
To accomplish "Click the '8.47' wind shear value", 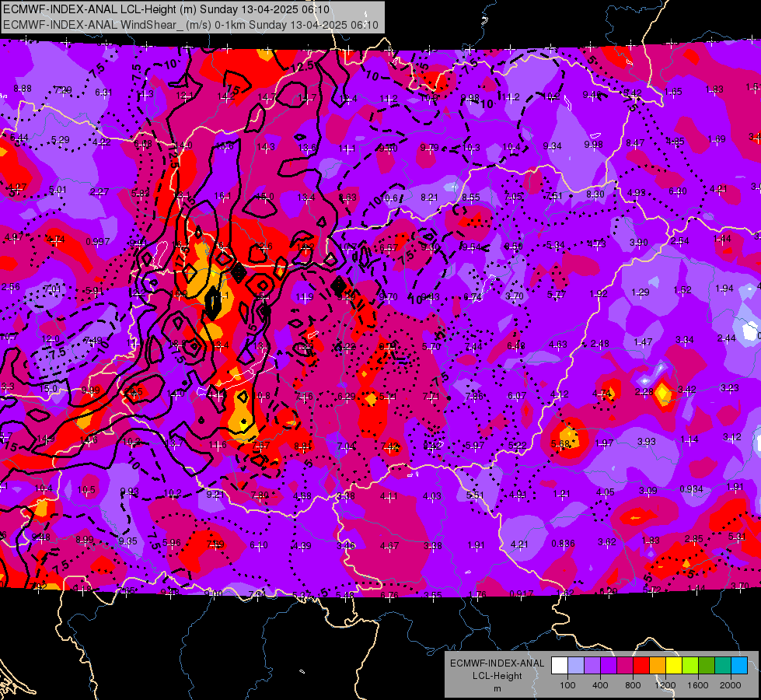I will coord(635,143).
